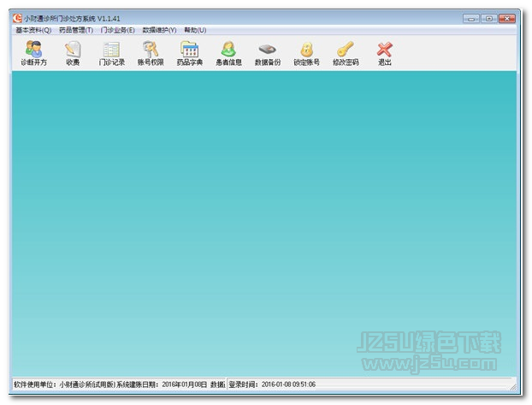This screenshot has width=532, height=405.
Task: Open the 帮助(U) help menu
Action: [x=195, y=30]
